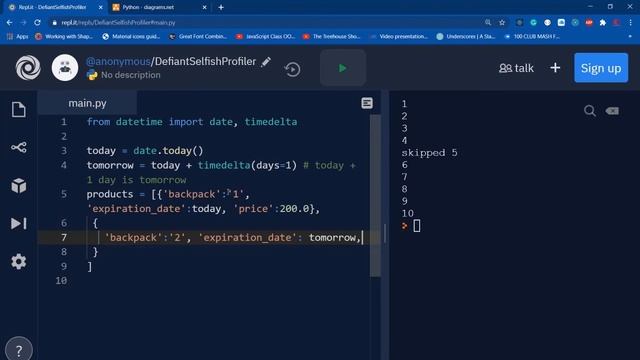
Task: Click the Python language icon under title
Action: (92, 75)
